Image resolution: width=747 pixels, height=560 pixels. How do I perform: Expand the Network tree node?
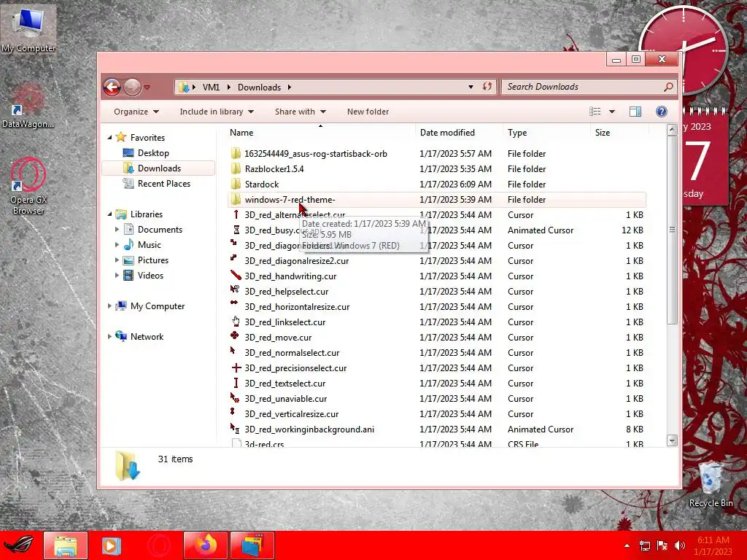[x=109, y=337]
